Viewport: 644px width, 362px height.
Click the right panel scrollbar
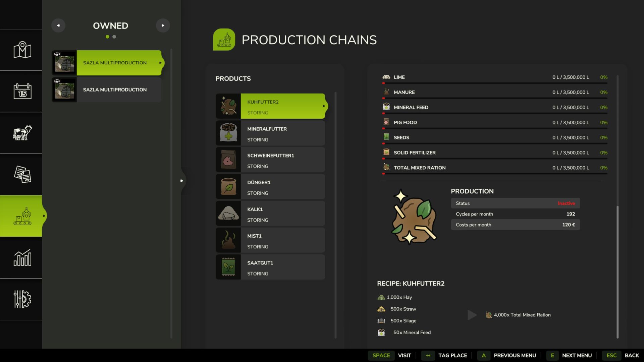618,271
